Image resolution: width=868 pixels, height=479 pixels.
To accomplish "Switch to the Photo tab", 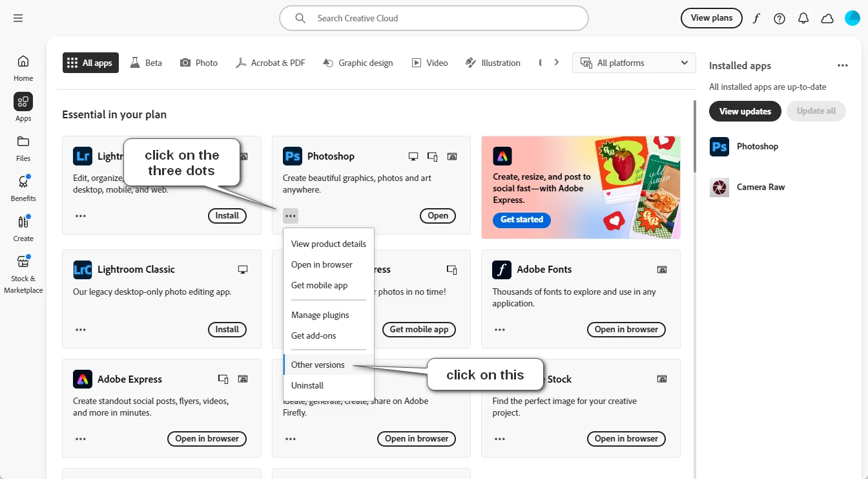I will 199,63.
